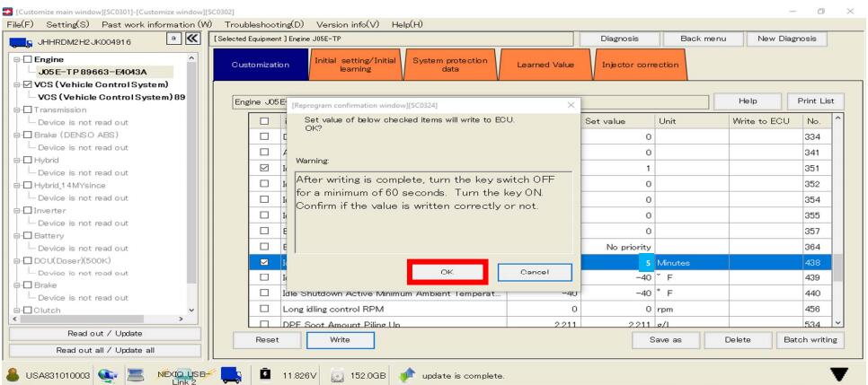Open the Setting(S) menu
This screenshot has width=868, height=385.
[67, 24]
